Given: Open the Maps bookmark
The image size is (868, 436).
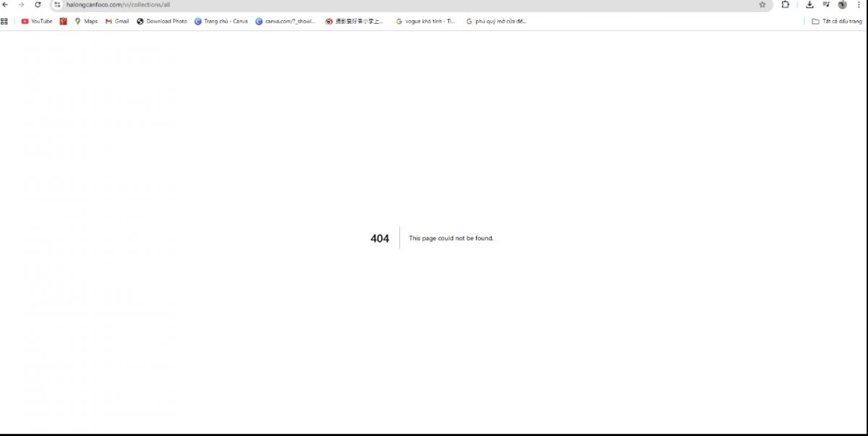Looking at the screenshot, I should 85,21.
